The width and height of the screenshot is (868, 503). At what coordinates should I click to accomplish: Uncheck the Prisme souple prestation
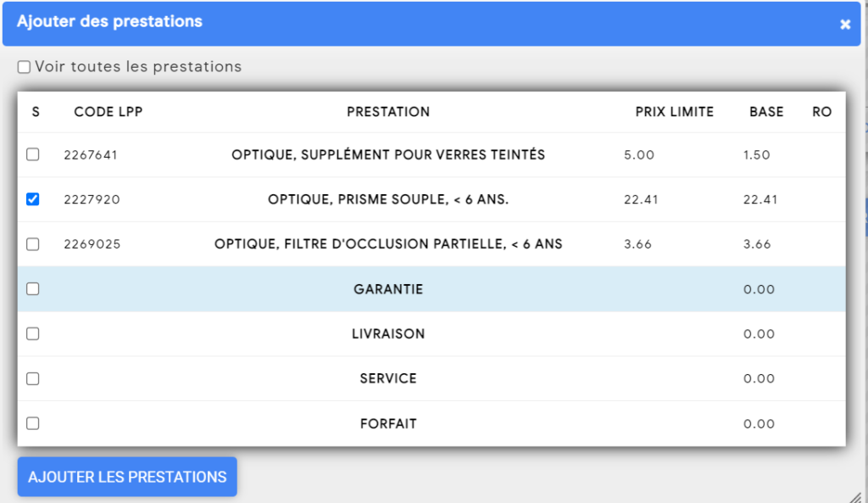coord(33,198)
